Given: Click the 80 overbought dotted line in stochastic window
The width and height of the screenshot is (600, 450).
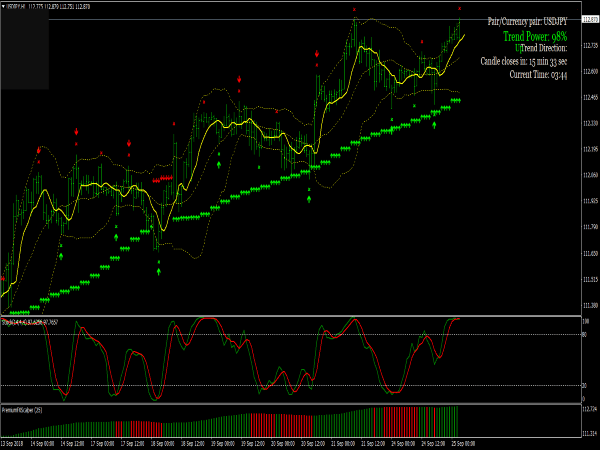Looking at the screenshot, I should tap(291, 334).
